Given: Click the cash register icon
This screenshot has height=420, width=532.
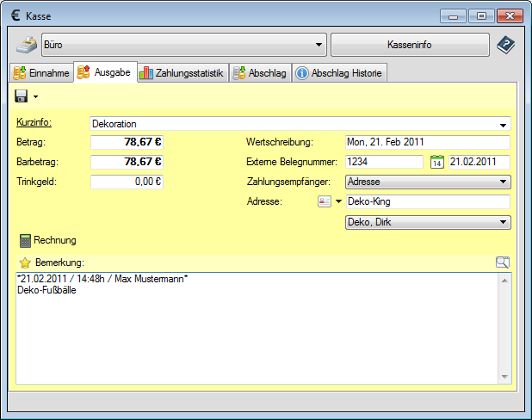Looking at the screenshot, I should (28, 45).
